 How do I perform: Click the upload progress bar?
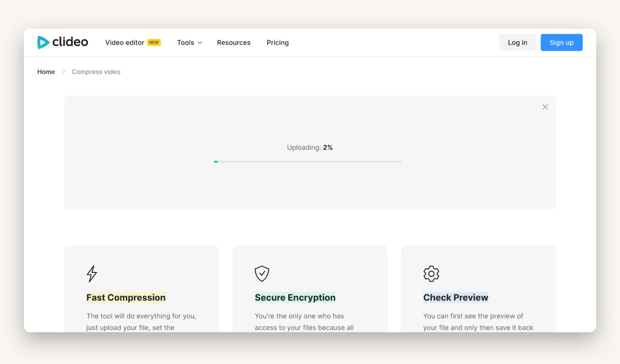(308, 162)
